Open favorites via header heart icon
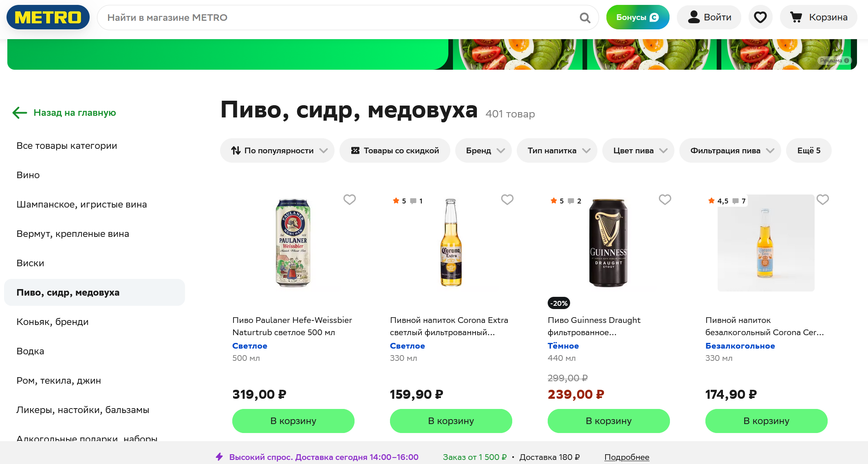Screen dimensions: 868x464 [760, 17]
